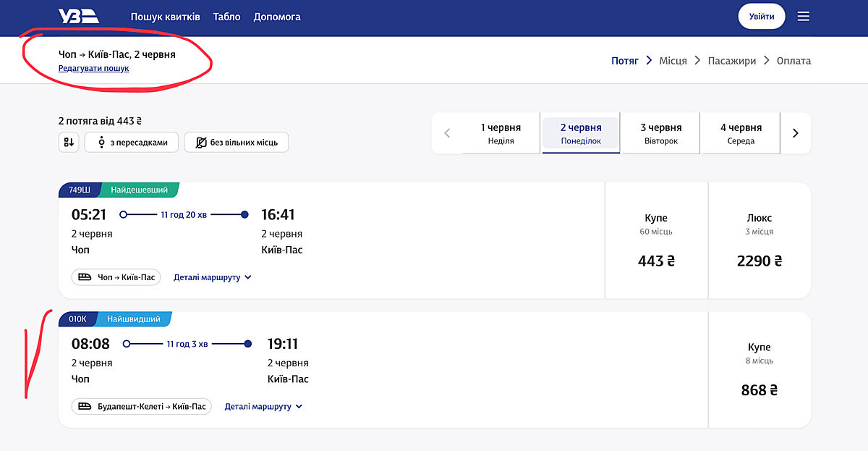Expand 'Деталі маршруту' for train 010К
The image size is (868, 451).
click(x=263, y=407)
